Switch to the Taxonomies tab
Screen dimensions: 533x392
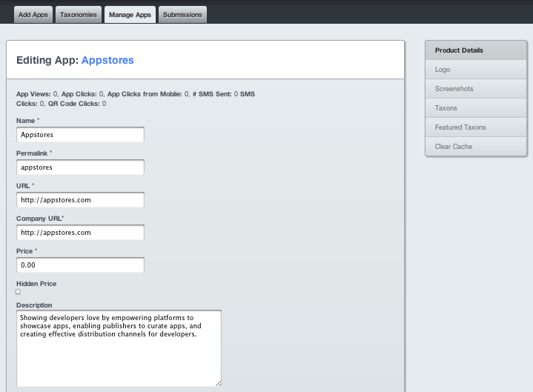78,15
